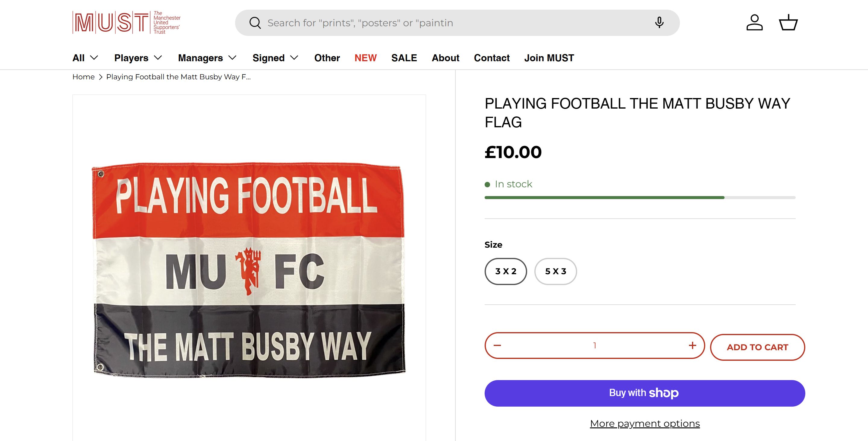The image size is (868, 441).
Task: Click the flag product image
Action: pyautogui.click(x=249, y=270)
